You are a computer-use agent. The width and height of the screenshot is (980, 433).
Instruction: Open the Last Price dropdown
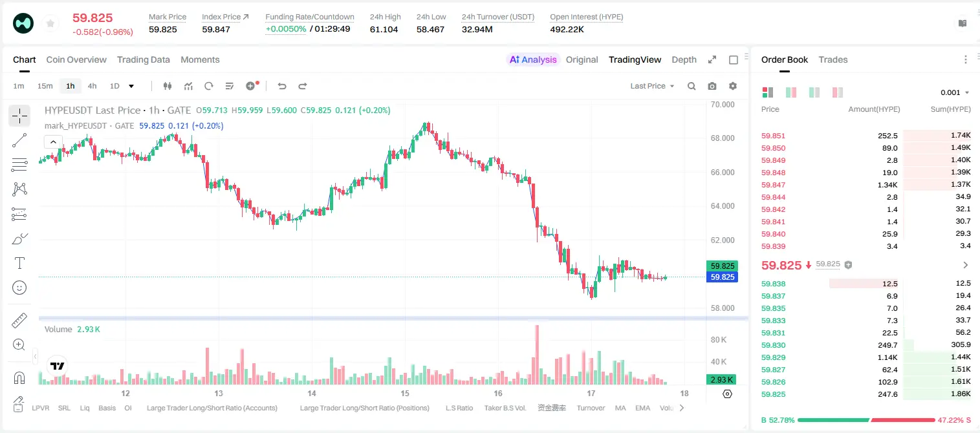652,86
